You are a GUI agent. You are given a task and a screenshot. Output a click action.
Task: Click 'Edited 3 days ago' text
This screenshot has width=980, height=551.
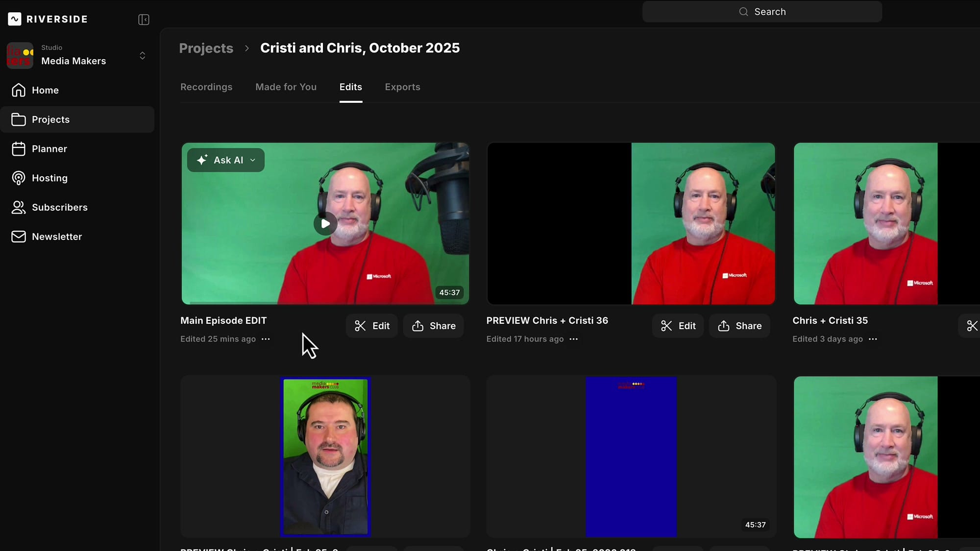tap(828, 339)
